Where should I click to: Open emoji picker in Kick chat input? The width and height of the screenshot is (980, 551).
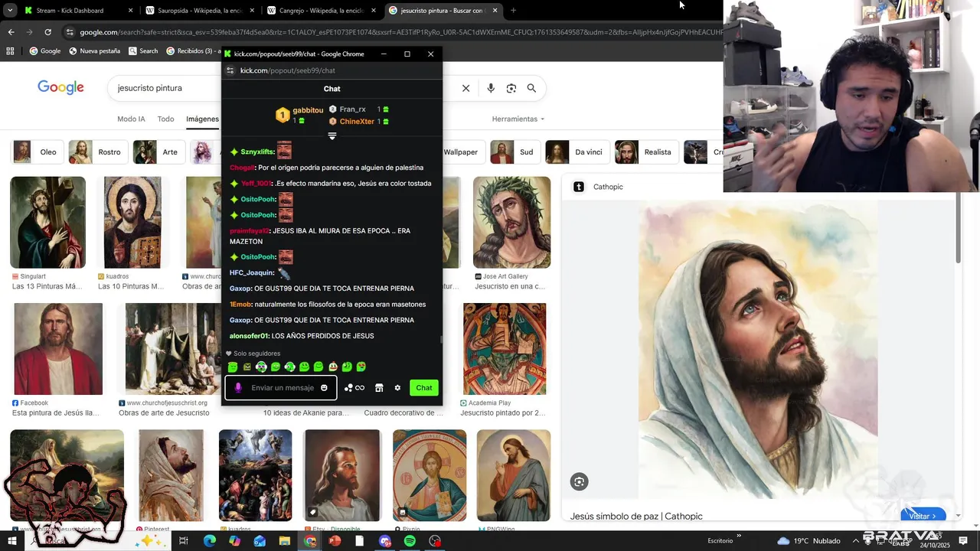pyautogui.click(x=324, y=388)
